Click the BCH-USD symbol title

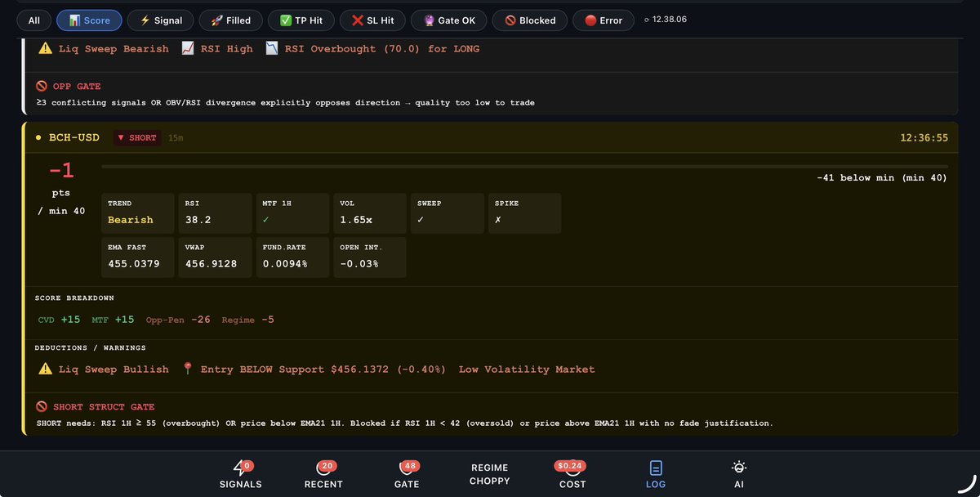click(x=73, y=137)
